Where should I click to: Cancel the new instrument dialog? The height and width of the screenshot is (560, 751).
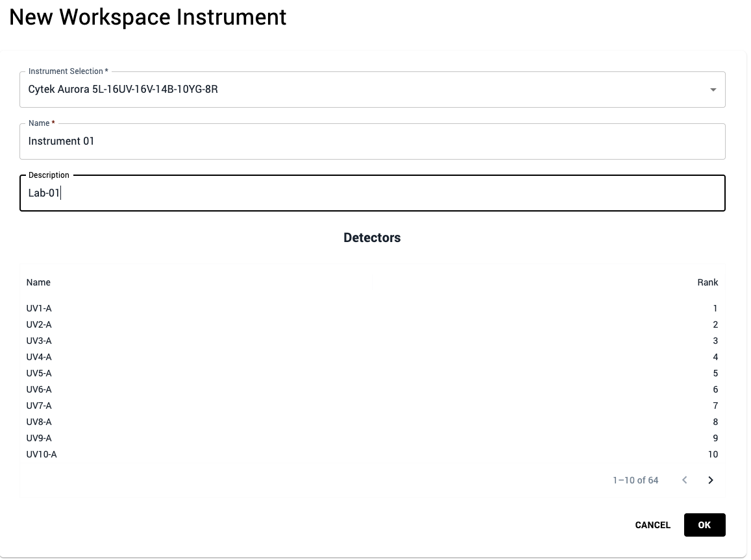tap(652, 525)
